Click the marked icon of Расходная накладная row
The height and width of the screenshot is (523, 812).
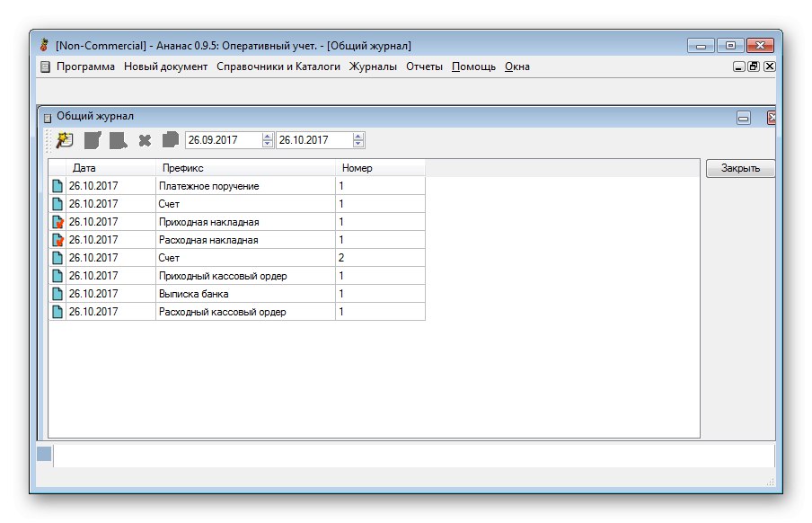[57, 240]
